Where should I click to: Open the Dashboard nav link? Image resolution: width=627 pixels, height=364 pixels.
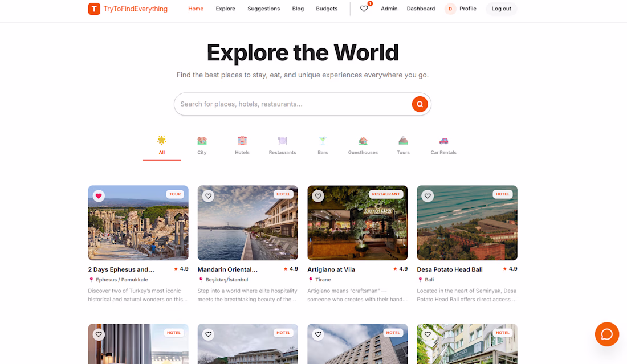point(421,9)
